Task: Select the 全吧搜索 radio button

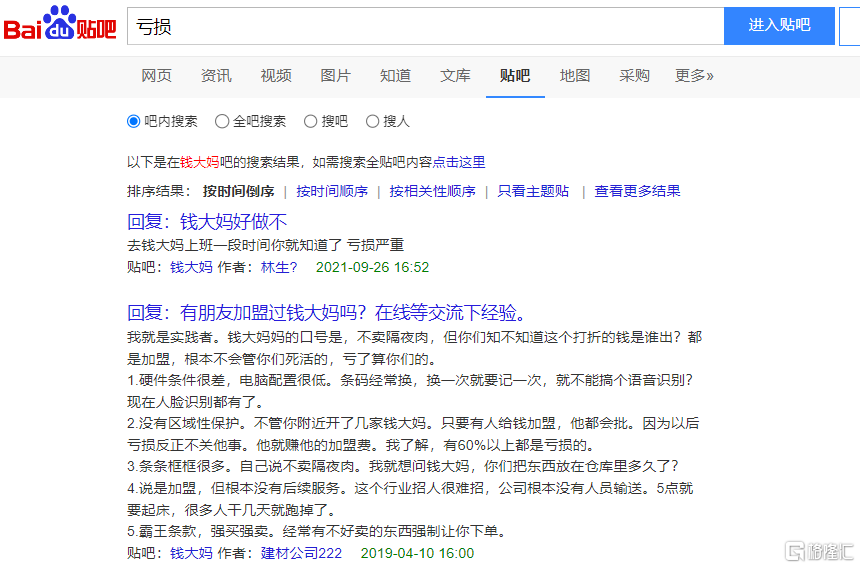Action: pyautogui.click(x=222, y=121)
